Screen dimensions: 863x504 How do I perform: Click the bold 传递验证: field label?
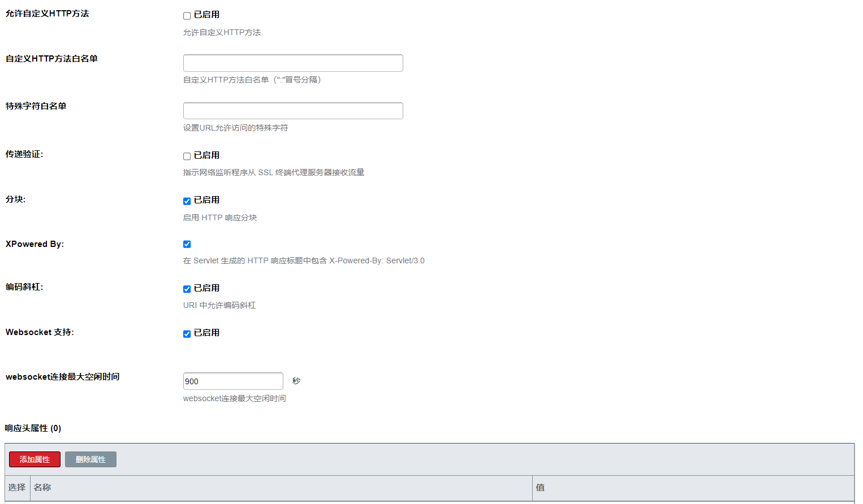pos(24,154)
